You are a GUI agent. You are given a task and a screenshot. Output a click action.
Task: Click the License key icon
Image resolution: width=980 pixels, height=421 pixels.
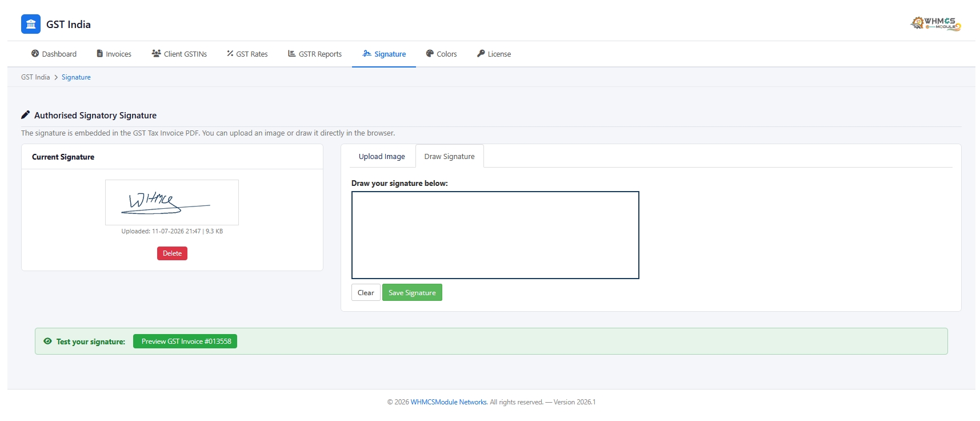481,53
